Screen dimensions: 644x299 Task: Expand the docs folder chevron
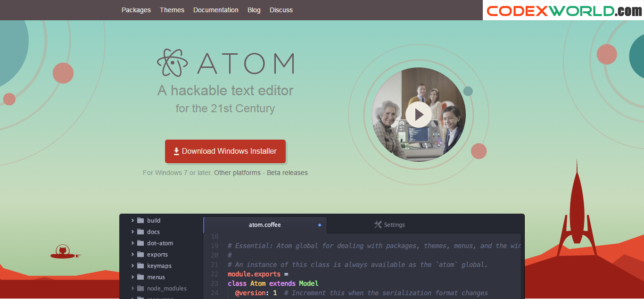click(x=132, y=232)
